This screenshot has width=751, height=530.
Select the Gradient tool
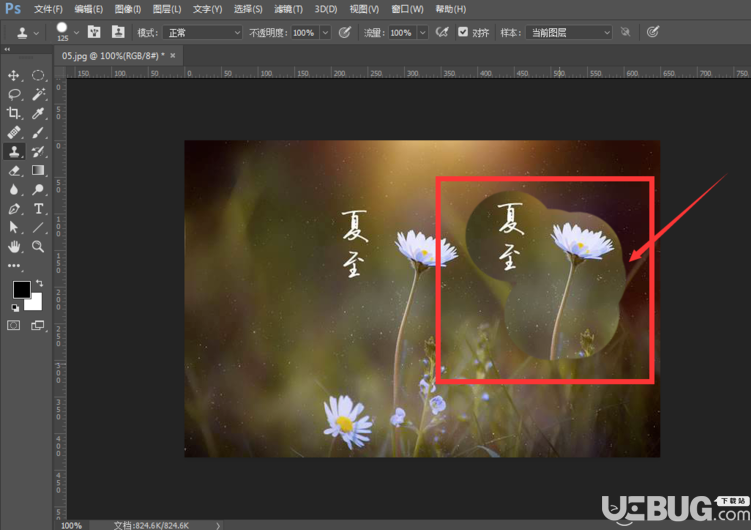click(x=38, y=170)
